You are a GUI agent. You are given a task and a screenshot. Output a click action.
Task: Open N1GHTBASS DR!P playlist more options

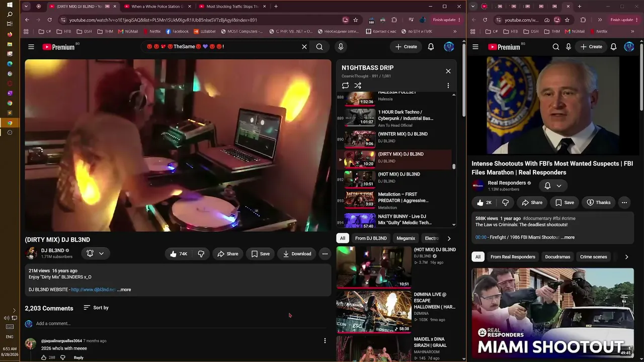(x=448, y=85)
